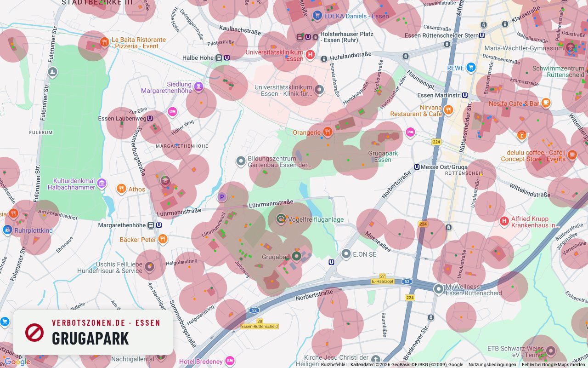
Task: Click La Baita Ristorante restaurant pin
Action: point(105,42)
